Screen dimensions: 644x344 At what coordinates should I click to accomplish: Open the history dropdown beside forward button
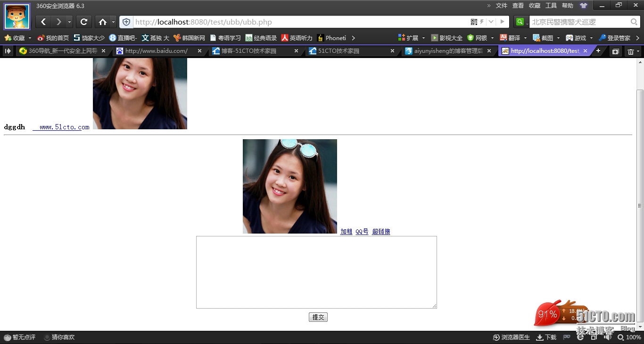point(69,22)
